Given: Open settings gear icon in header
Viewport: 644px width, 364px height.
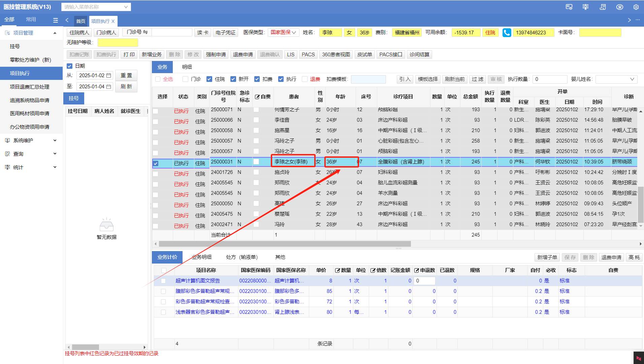Looking at the screenshot, I should (x=636, y=7).
